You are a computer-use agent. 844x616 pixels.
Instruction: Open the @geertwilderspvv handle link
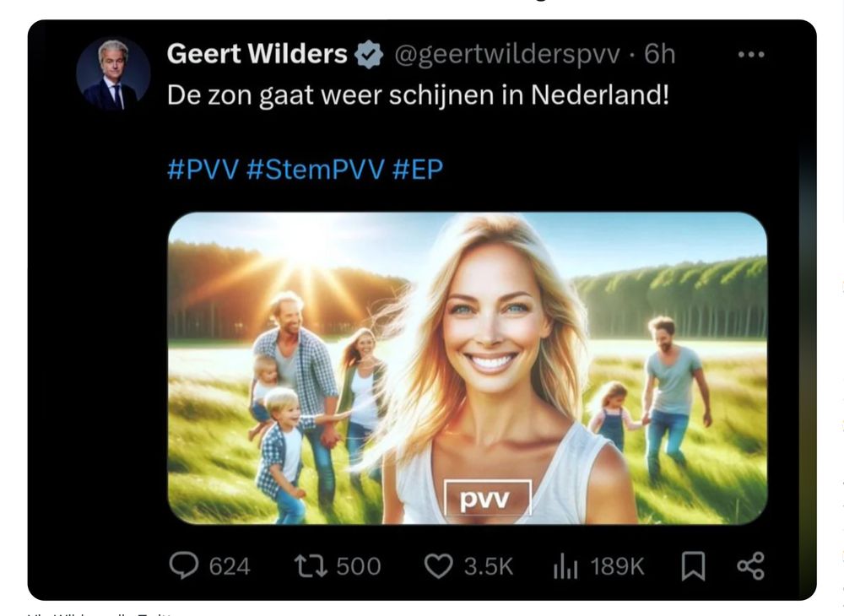507,54
